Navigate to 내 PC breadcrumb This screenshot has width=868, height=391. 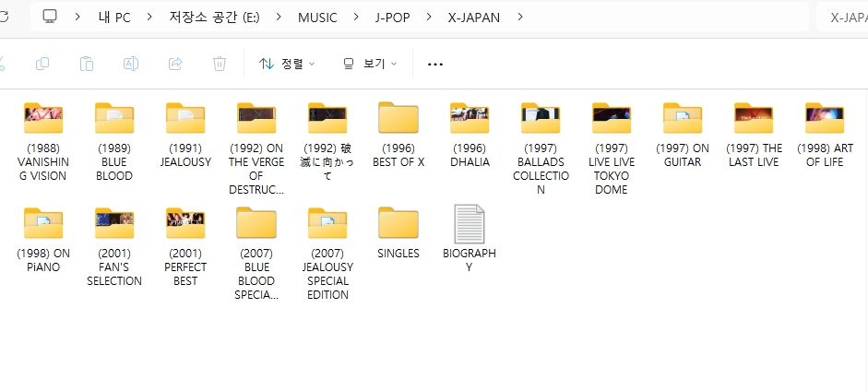point(114,18)
